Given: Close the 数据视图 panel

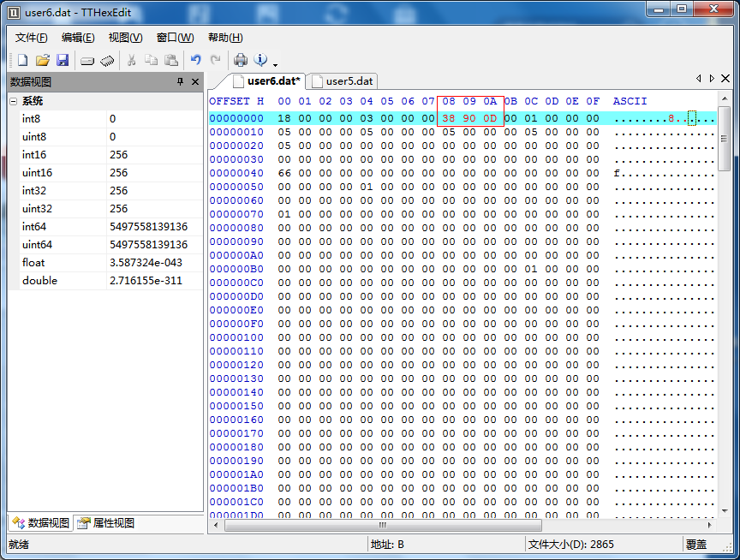Looking at the screenshot, I should [195, 81].
